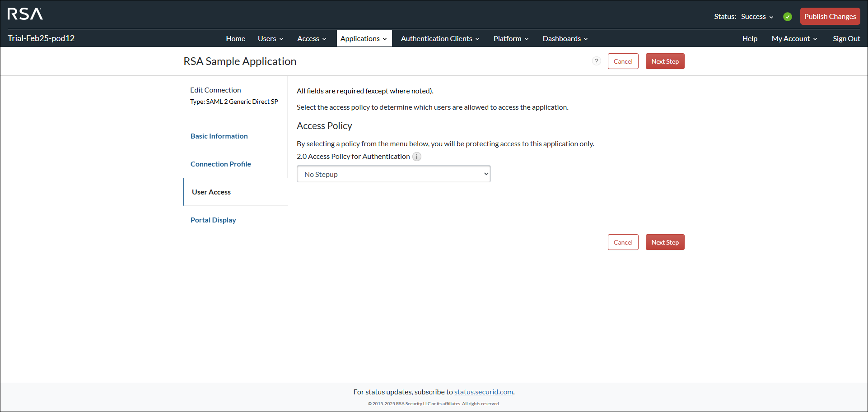The width and height of the screenshot is (868, 412).
Task: Switch to the Connection Profile section
Action: click(221, 164)
